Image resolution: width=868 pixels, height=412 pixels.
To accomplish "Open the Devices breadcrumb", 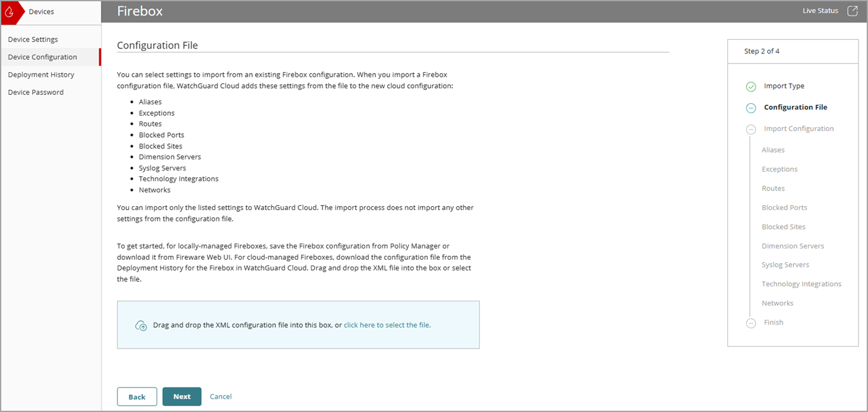I will 41,12.
